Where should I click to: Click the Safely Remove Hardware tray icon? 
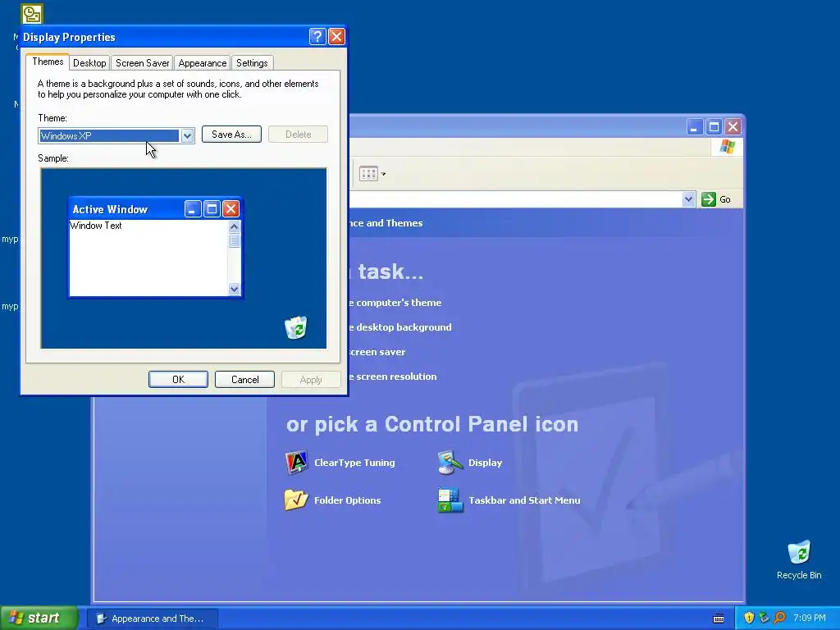[x=764, y=618]
